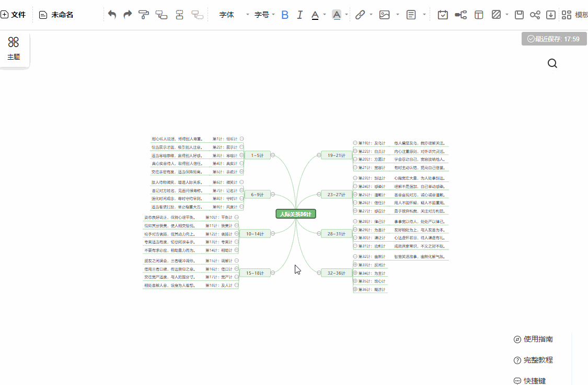The width and height of the screenshot is (588, 385).
Task: Select the 第12计 node
Action: tap(219, 234)
